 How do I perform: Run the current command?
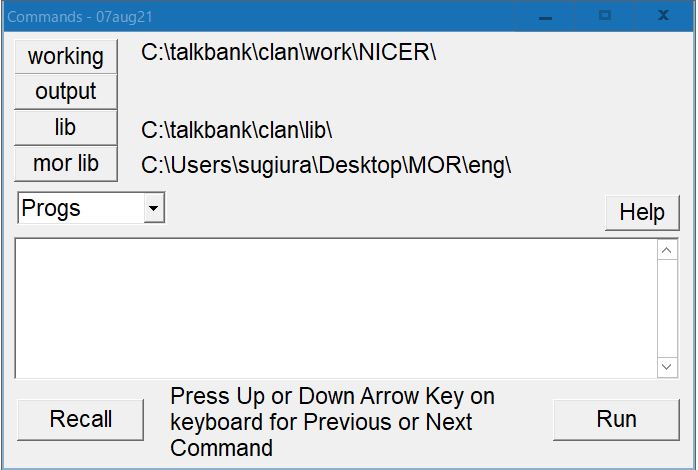tap(616, 419)
